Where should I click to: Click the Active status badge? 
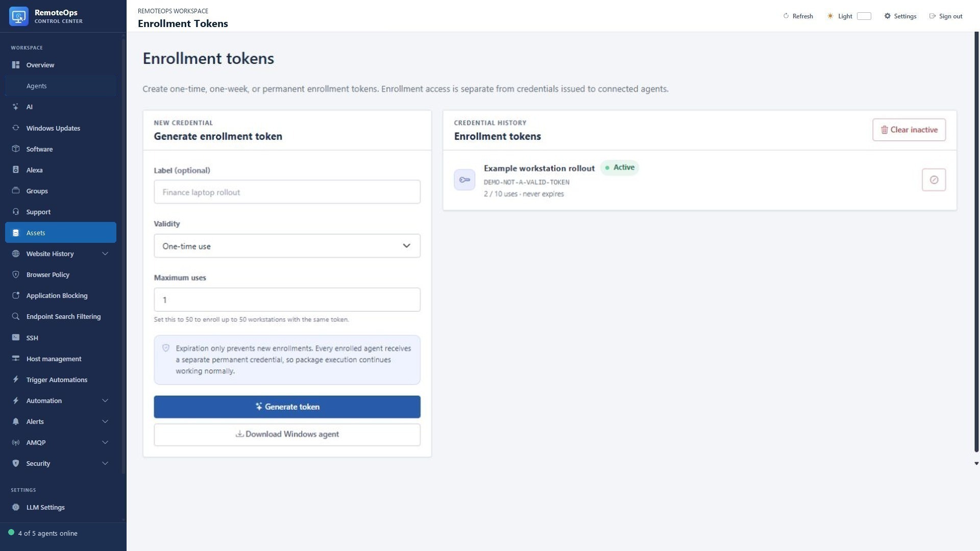pyautogui.click(x=620, y=167)
